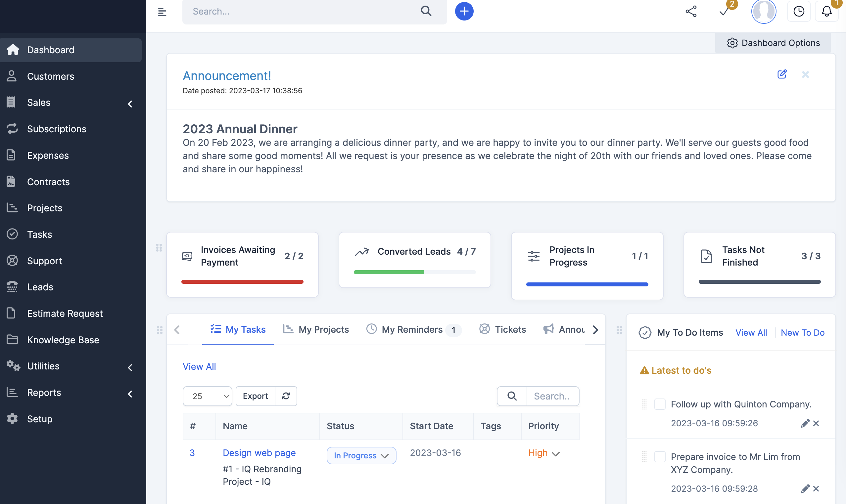Viewport: 846px width, 504px height.
Task: Click the edit announcement pencil icon
Action: pos(782,74)
